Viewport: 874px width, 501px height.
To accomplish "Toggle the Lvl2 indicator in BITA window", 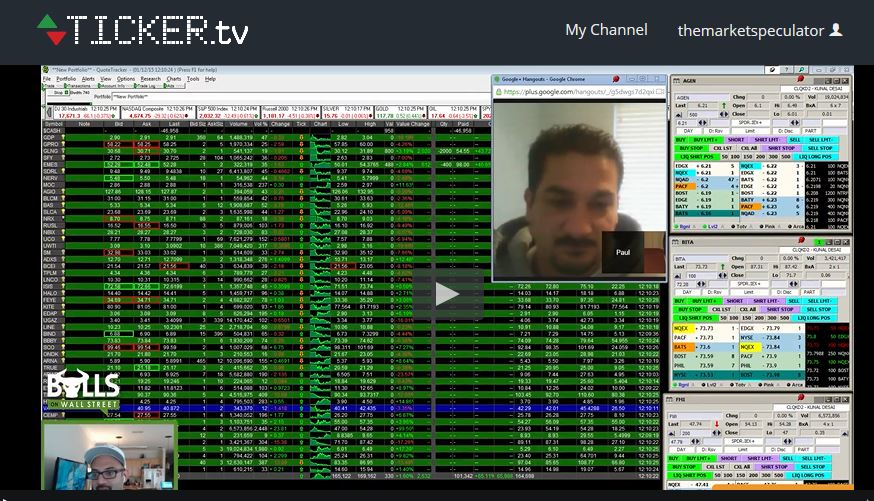I will 709,385.
